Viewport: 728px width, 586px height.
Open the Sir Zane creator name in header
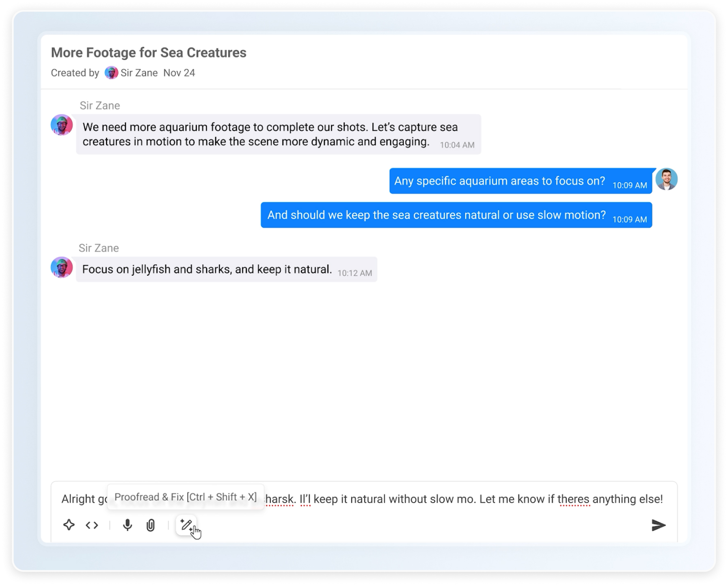pyautogui.click(x=139, y=73)
